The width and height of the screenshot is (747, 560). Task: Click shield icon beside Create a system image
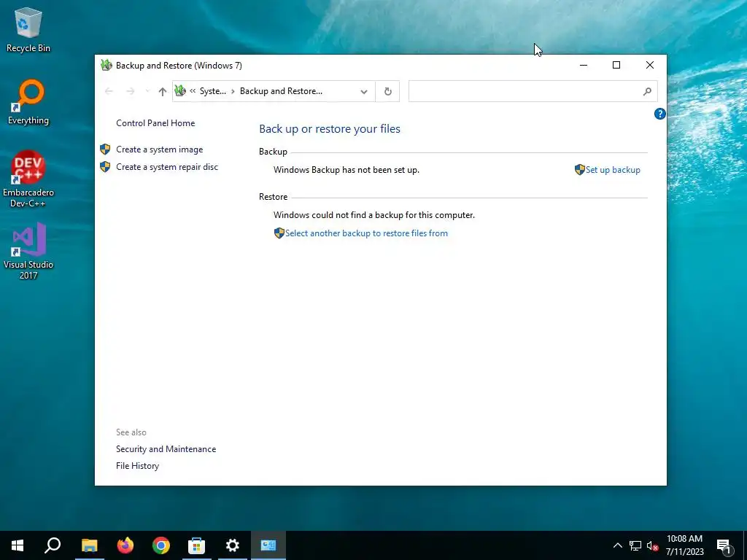(x=105, y=149)
